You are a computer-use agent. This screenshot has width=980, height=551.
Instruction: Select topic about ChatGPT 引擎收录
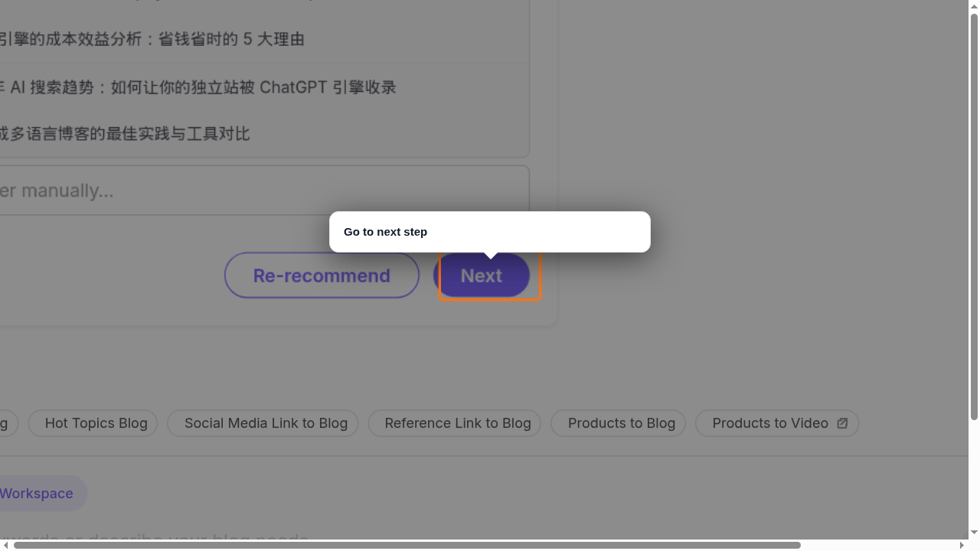(x=198, y=87)
